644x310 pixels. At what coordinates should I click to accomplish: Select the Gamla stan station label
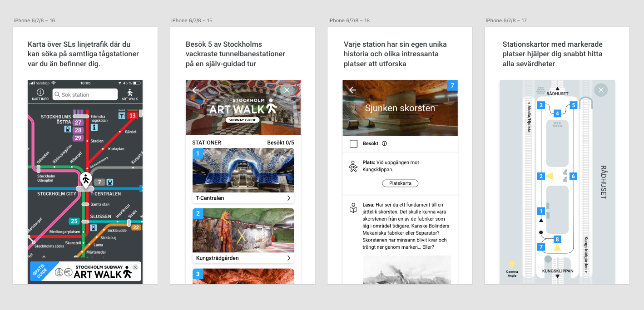point(99,204)
